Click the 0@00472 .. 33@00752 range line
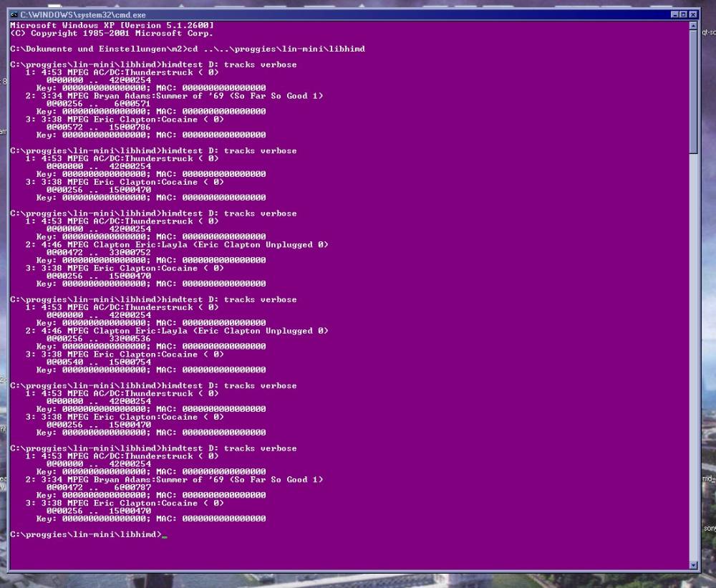This screenshot has height=588, width=716. point(98,252)
